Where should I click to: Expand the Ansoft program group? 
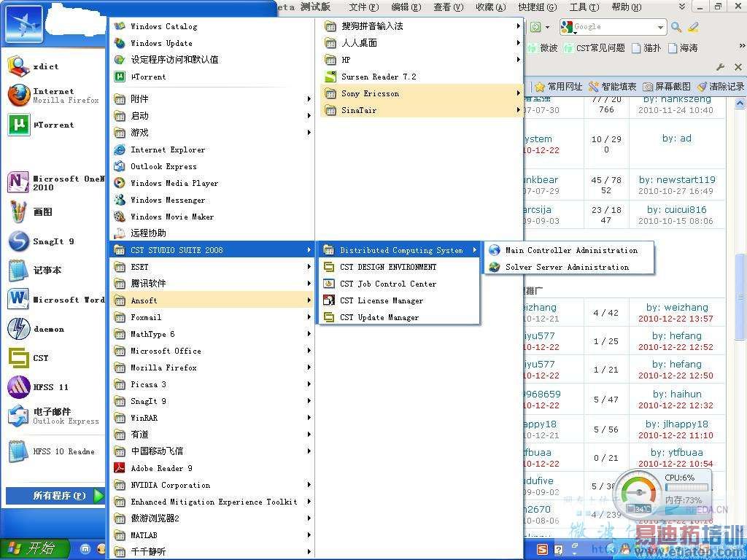212,300
